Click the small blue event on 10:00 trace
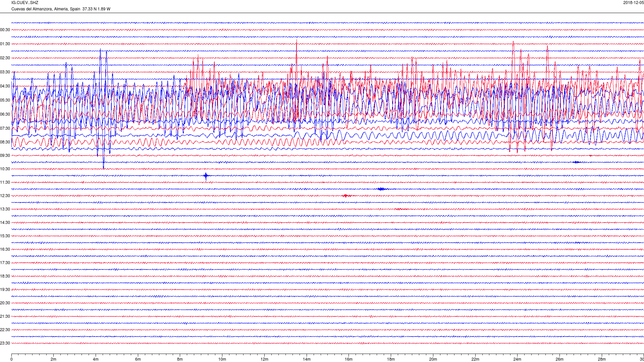 pyautogui.click(x=577, y=162)
